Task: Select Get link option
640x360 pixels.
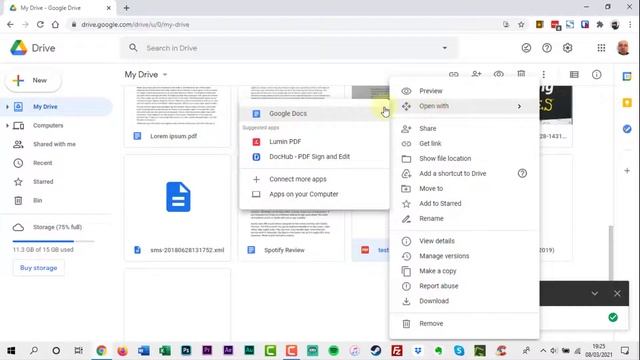Action: [x=464, y=144]
